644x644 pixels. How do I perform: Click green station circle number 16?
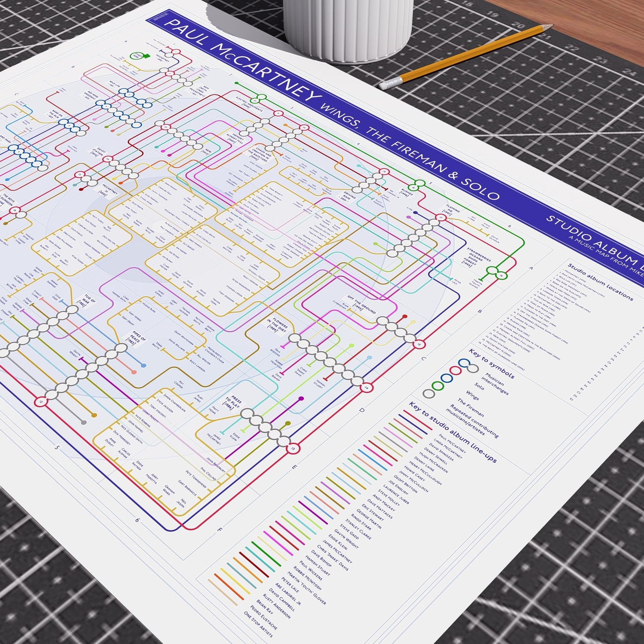[x=501, y=275]
